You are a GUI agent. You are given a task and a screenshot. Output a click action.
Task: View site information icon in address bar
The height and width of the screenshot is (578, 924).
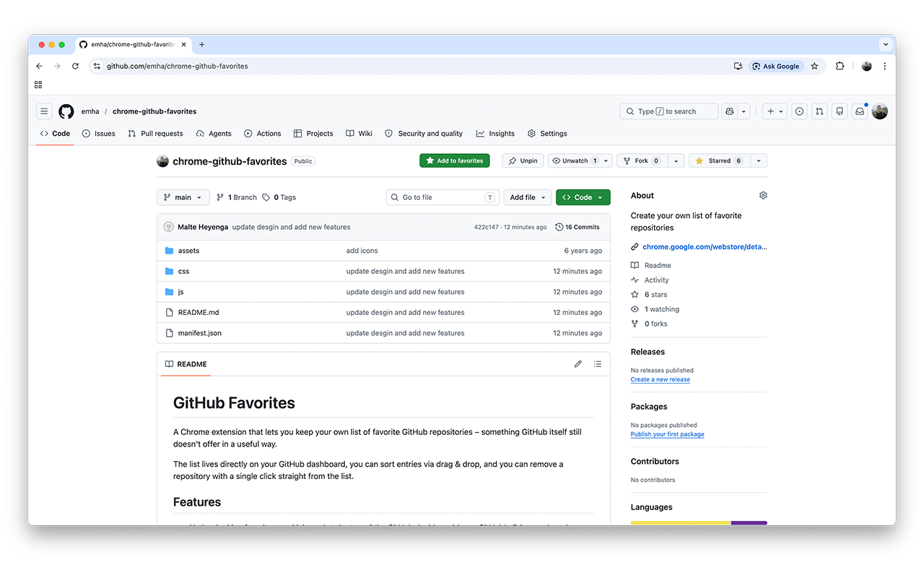97,66
